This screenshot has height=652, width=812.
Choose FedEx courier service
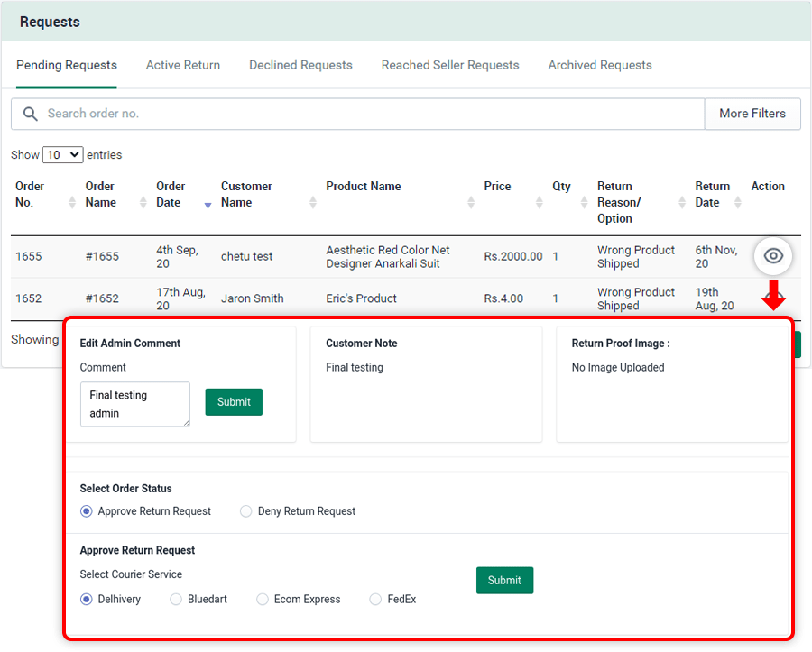[376, 600]
